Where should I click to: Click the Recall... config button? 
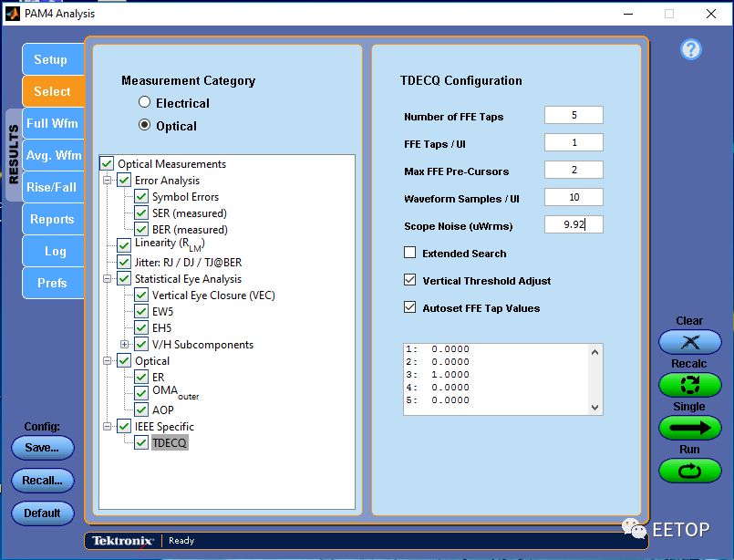pyautogui.click(x=43, y=481)
